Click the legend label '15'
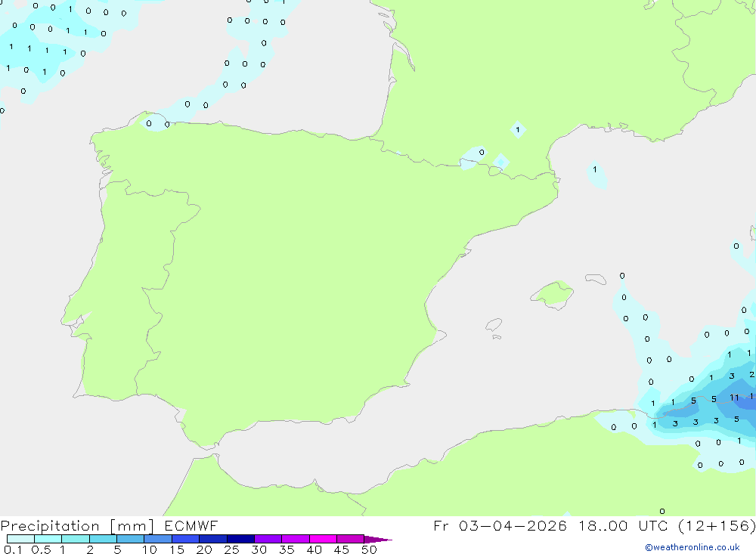 pos(177,549)
